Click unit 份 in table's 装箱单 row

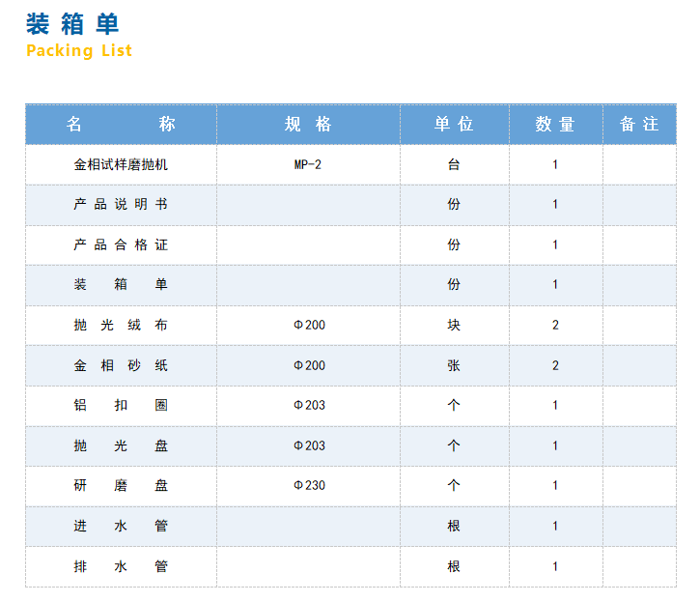(x=455, y=285)
